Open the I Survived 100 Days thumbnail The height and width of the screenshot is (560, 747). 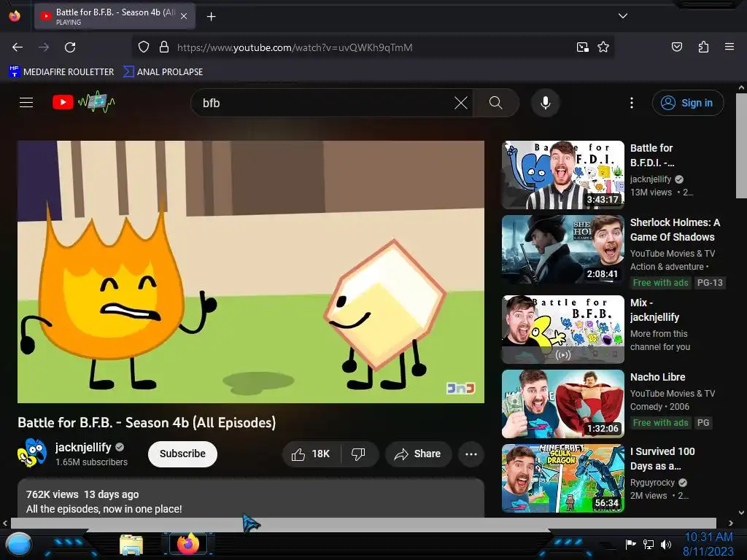coord(563,478)
